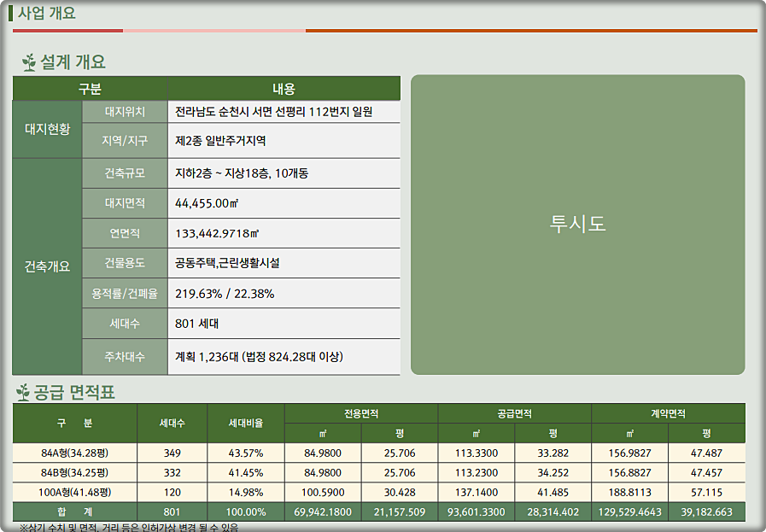This screenshot has width=766, height=532.
Task: Select total supply area 93,601.3300
Action: [477, 512]
